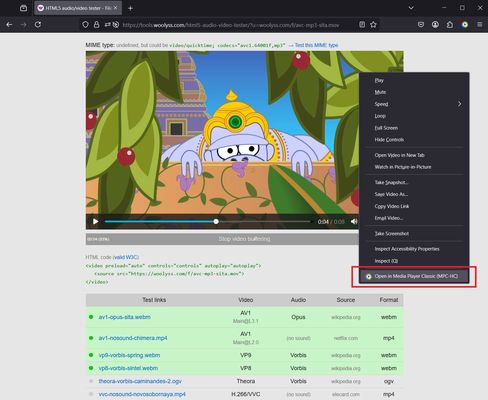Choose Open in Media Player Classic (MPC-HC)
488x400 pixels.
pyautogui.click(x=414, y=276)
